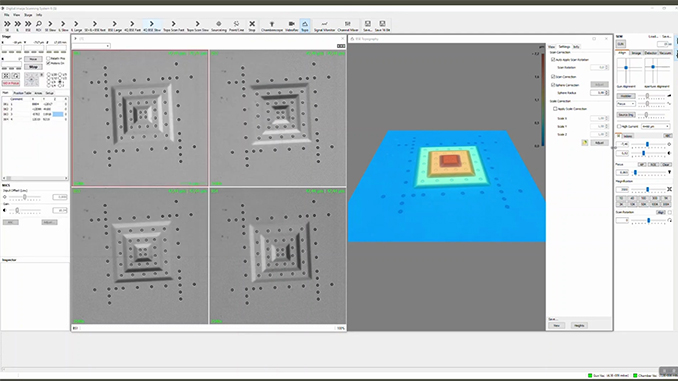Toggle the Motors On checkbox

tap(48, 63)
